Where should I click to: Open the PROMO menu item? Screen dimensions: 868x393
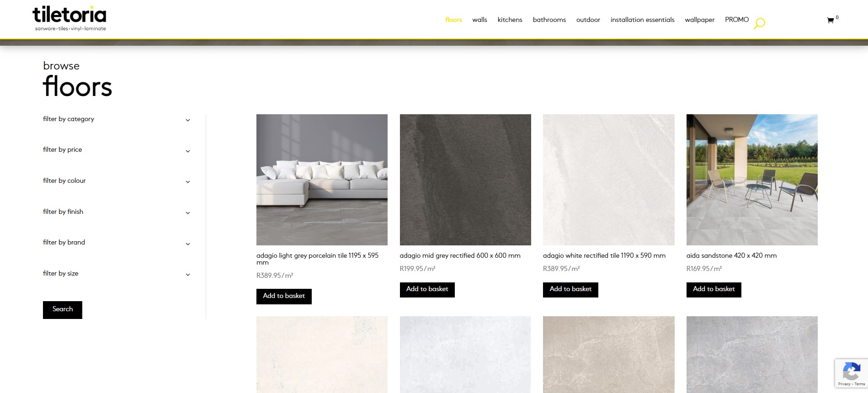click(x=737, y=20)
